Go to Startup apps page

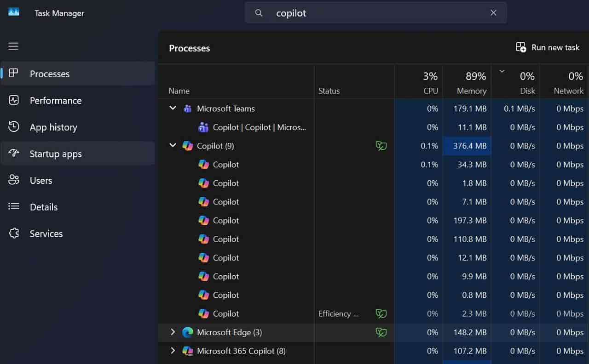point(78,154)
